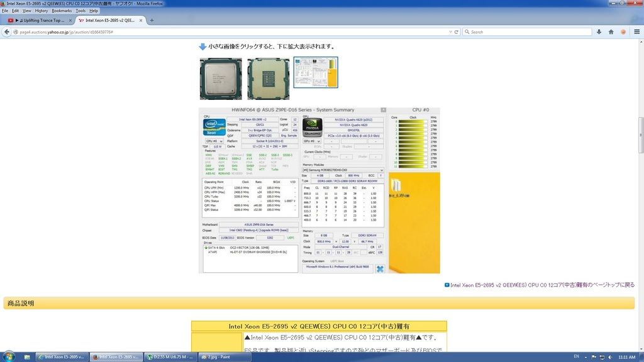Open the Firefox Downloads arrow icon

[x=599, y=31]
